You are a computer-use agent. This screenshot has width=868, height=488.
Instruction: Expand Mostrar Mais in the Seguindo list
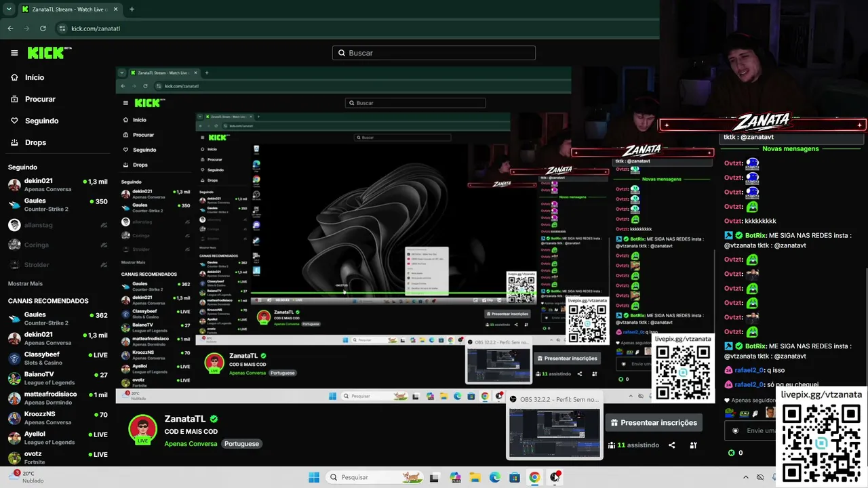coord(25,283)
